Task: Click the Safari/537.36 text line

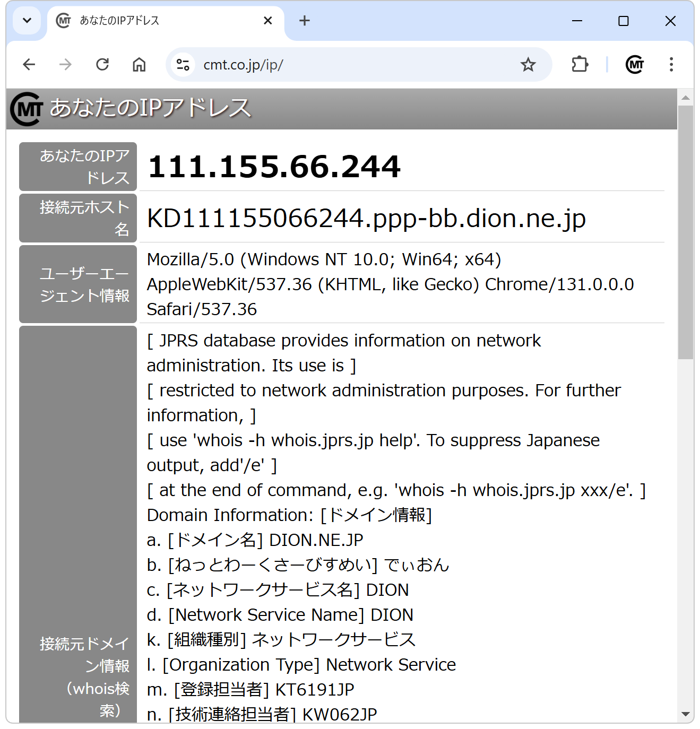Action: point(202,309)
